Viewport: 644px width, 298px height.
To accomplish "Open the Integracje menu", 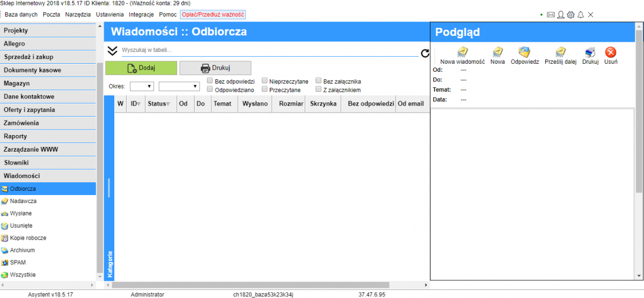I will [141, 15].
